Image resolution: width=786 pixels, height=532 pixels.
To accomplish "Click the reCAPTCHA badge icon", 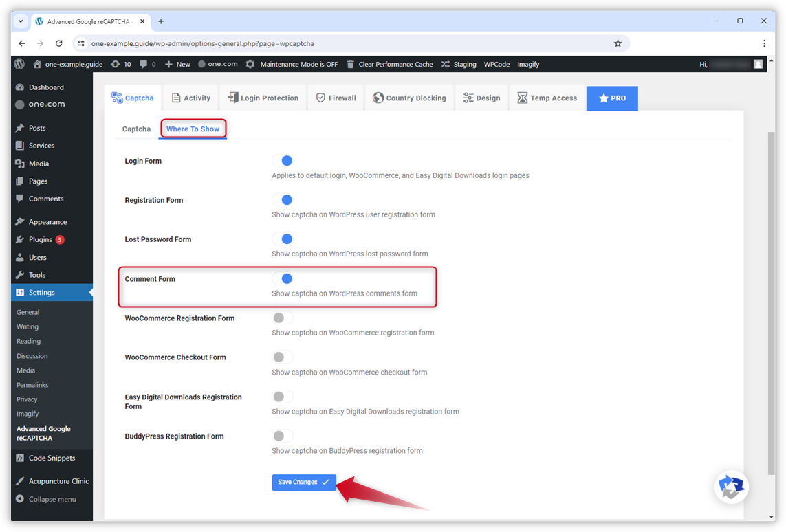I will coord(731,487).
